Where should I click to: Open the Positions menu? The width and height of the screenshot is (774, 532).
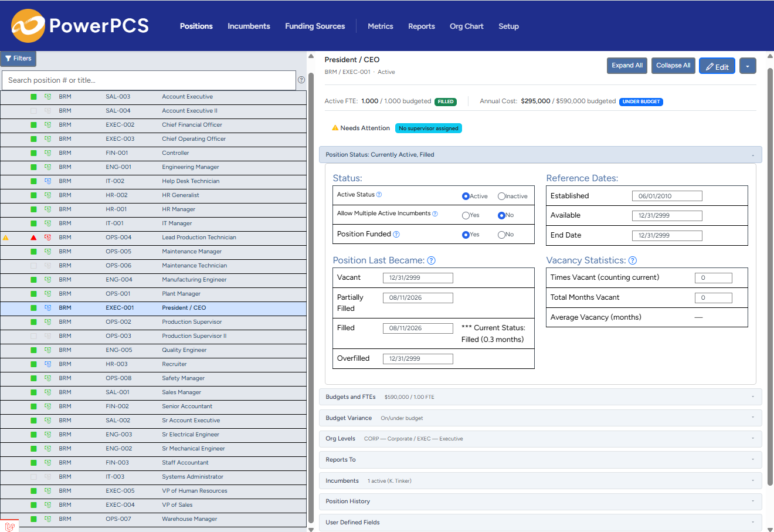(196, 26)
